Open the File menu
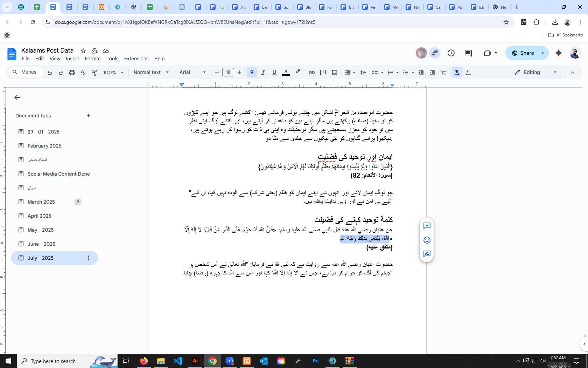Screen dimensions: 588x368 pyautogui.click(x=26, y=59)
